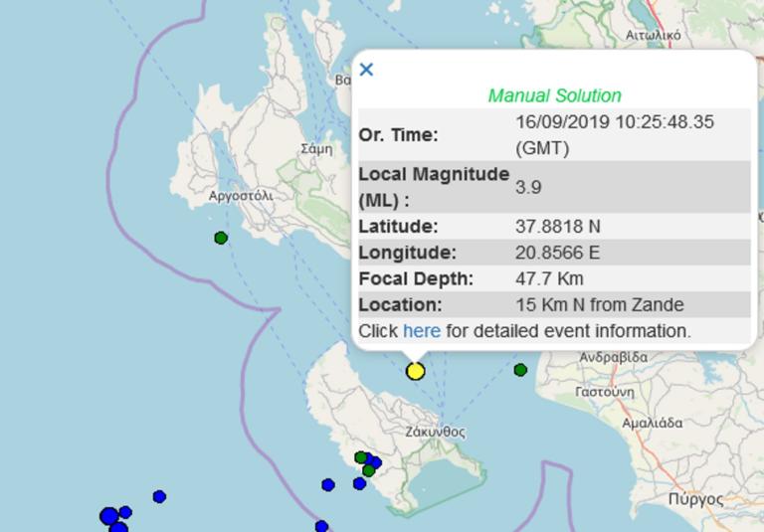Screen dimensions: 764x532
Task: Select the Ανδραβίδα map label
Action: (614, 357)
